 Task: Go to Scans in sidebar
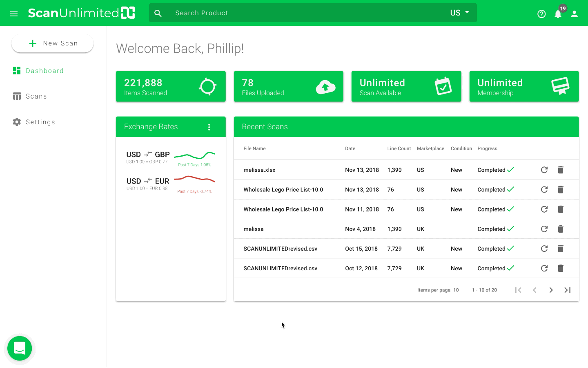36,96
